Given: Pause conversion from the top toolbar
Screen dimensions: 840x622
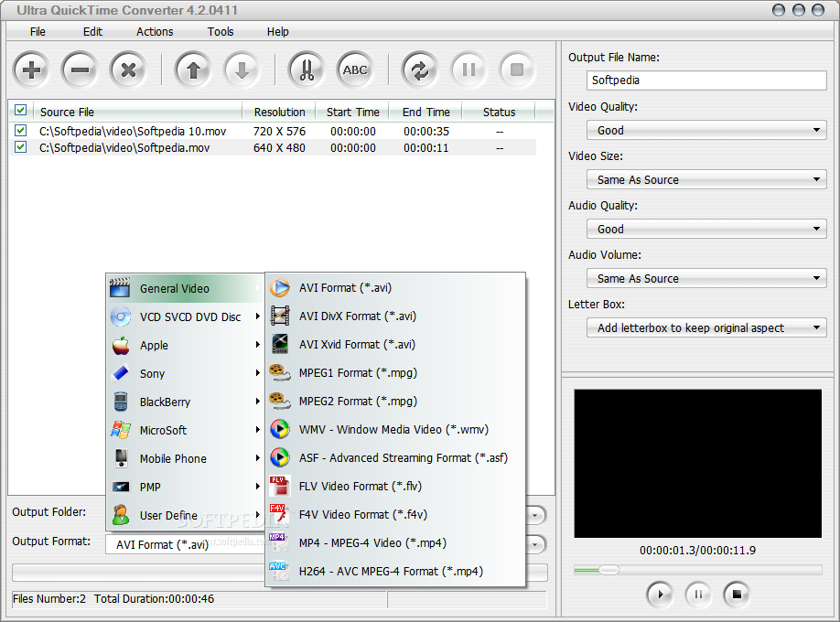Looking at the screenshot, I should tap(468, 70).
